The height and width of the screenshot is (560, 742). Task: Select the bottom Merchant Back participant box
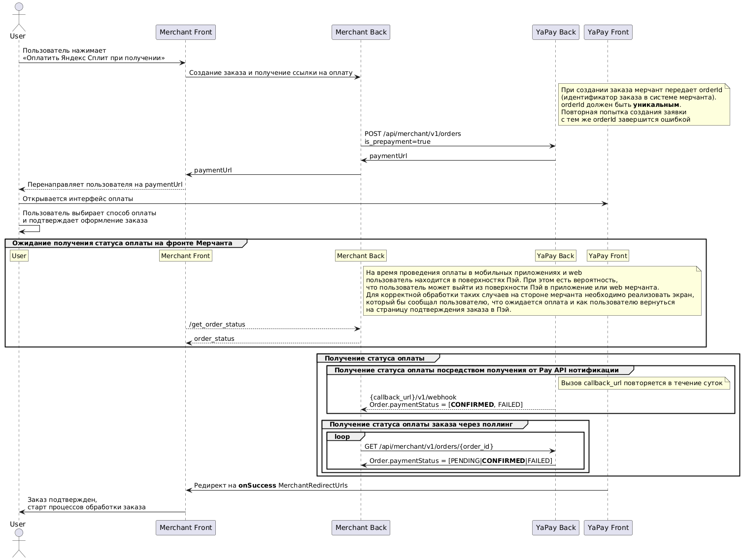[x=361, y=527]
